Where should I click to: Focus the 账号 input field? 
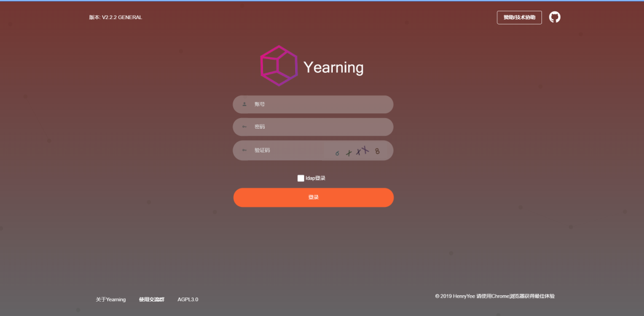(x=313, y=104)
